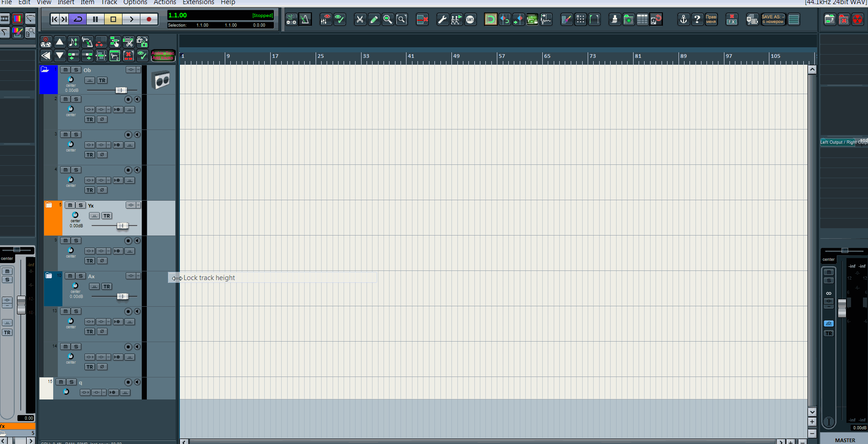Viewport: 868px width, 444px height.
Task: Arm track 2 for recording
Action: tap(128, 99)
